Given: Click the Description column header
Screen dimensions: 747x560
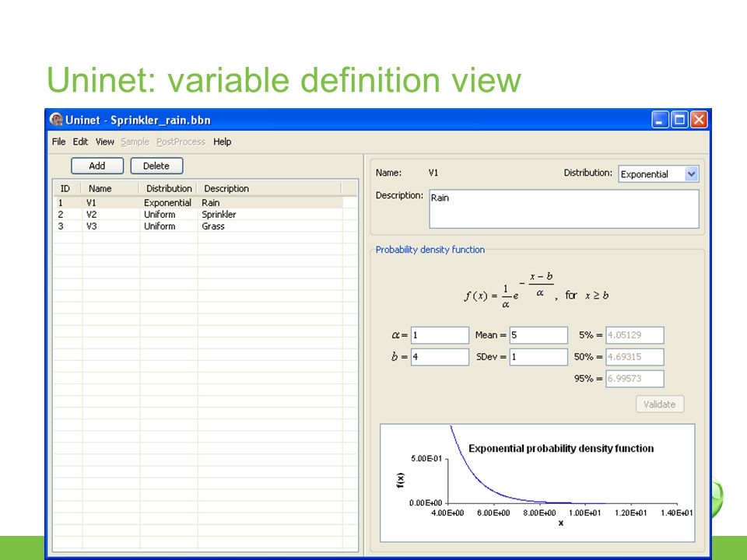Looking at the screenshot, I should (270, 188).
